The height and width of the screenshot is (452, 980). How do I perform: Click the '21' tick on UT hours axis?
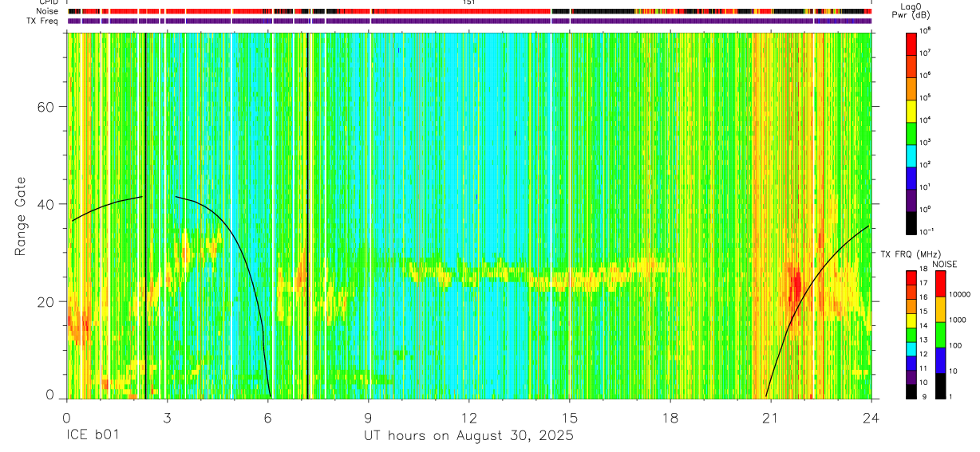(x=771, y=418)
